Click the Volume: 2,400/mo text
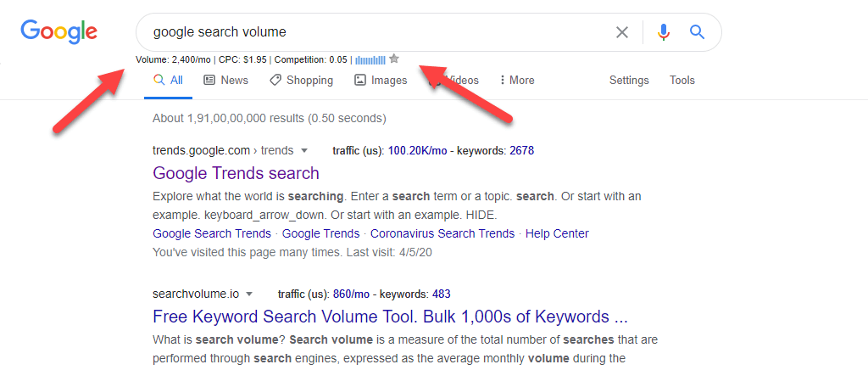 coord(175,59)
